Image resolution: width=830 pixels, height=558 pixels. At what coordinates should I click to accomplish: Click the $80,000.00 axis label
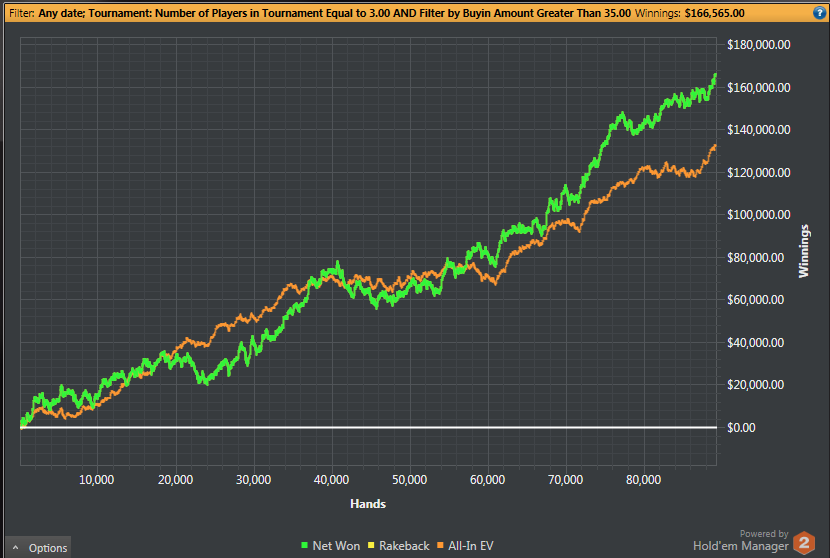pyautogui.click(x=755, y=257)
